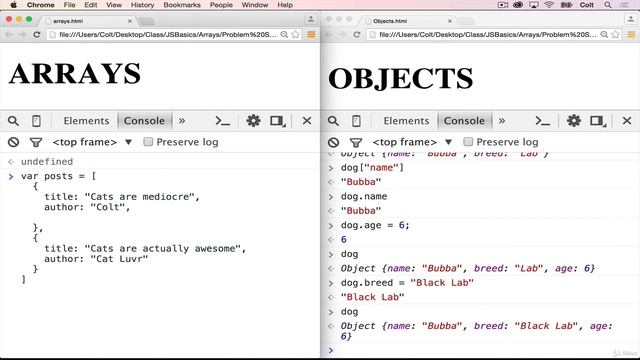Viewport: 640px width, 360px height.
Task: Open Spotlight search in the menu bar
Action: (x=608, y=5)
